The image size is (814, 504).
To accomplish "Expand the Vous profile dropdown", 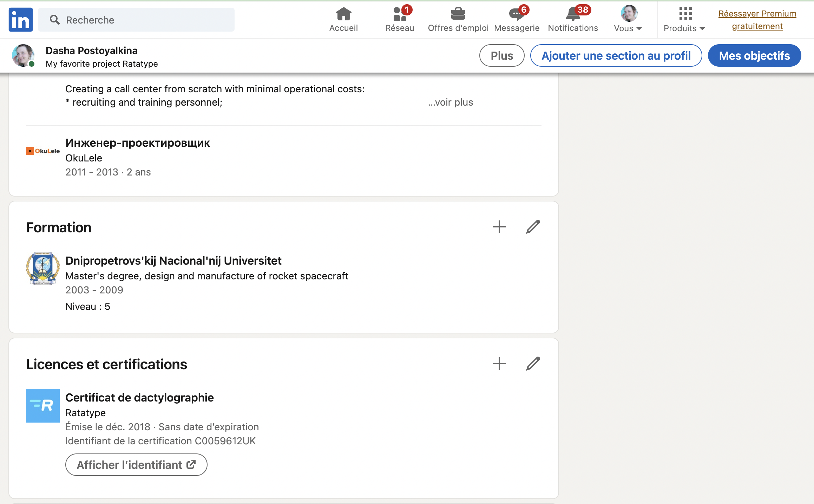I will [628, 20].
